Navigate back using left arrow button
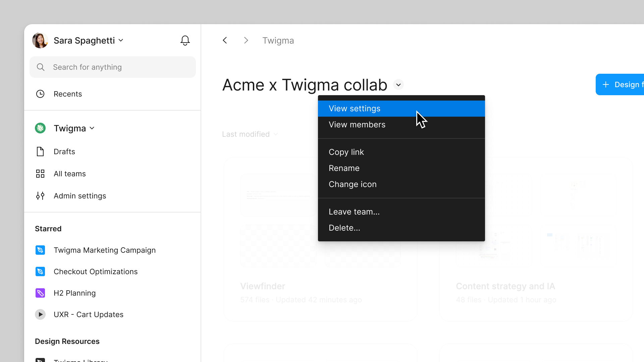 (x=226, y=41)
